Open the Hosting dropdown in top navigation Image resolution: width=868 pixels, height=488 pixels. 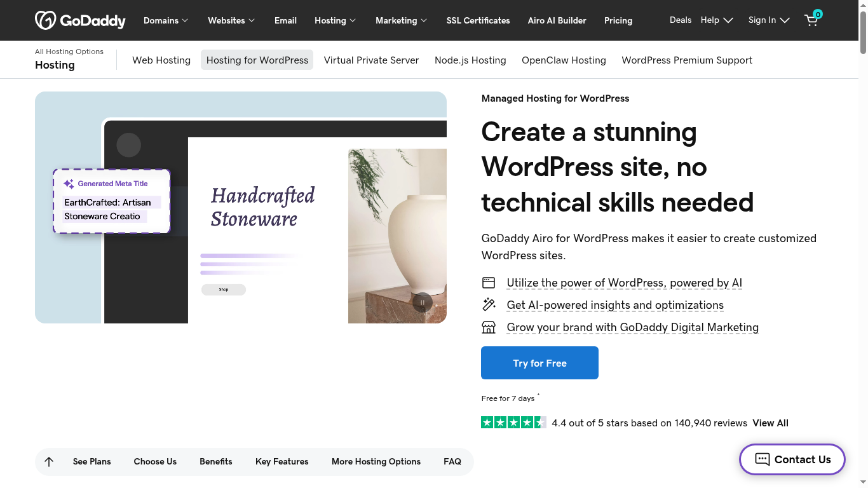pyautogui.click(x=336, y=20)
